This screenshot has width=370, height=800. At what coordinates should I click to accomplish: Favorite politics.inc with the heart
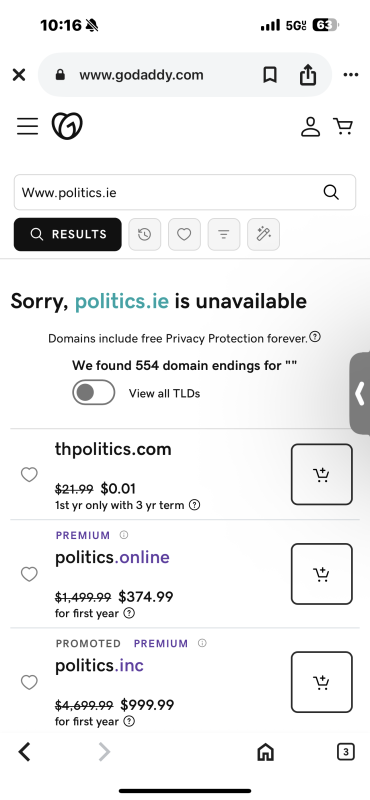pos(29,682)
